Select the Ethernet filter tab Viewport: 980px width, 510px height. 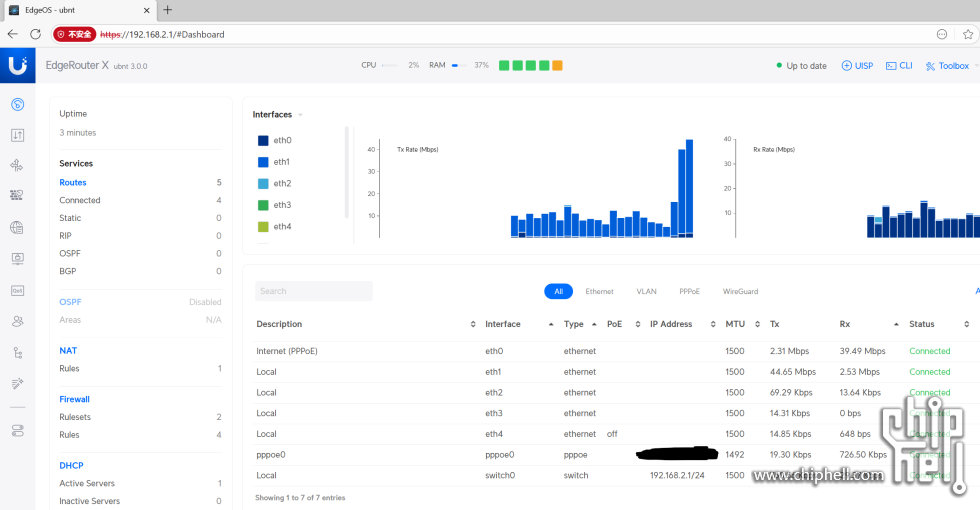click(599, 291)
